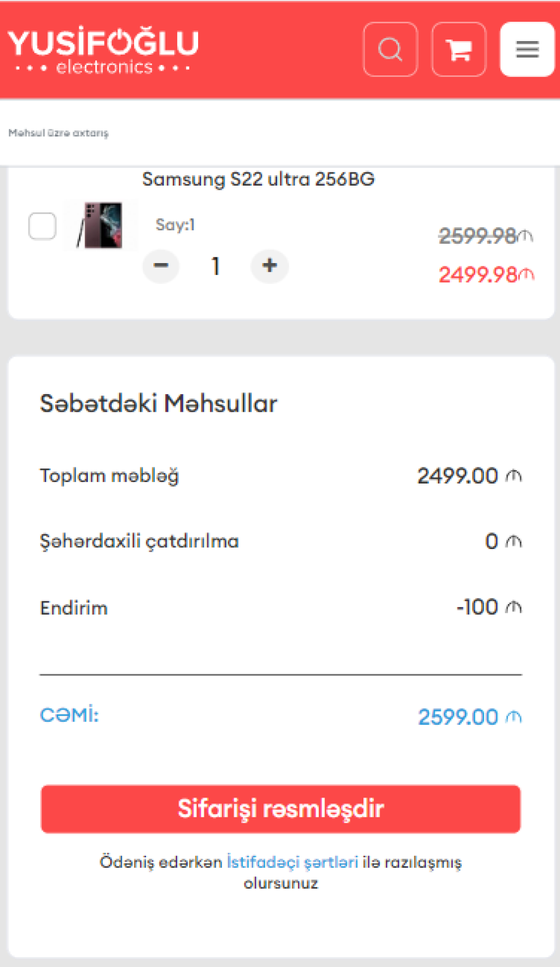Open the Samsung S22 ultra product thumbnail
This screenshot has height=967, width=560.
pyautogui.click(x=102, y=226)
